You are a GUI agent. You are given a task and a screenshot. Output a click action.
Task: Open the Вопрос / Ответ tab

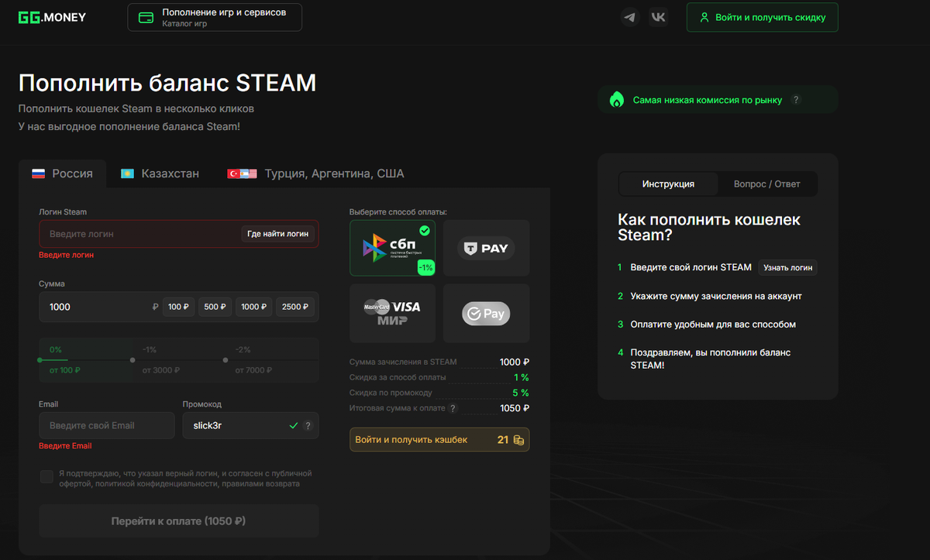click(766, 184)
